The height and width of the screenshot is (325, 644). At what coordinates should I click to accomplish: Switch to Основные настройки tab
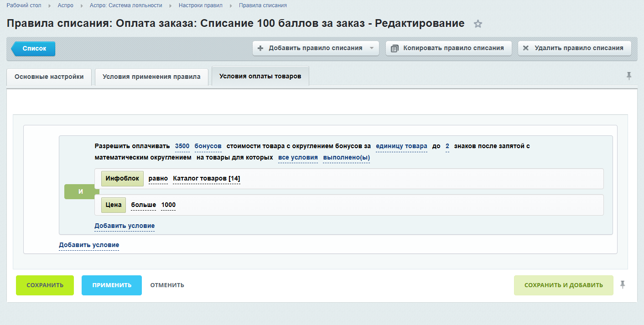click(49, 77)
